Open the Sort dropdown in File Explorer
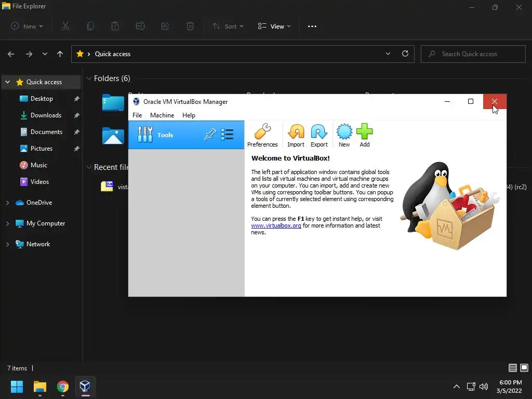532x399 pixels. coord(228,26)
